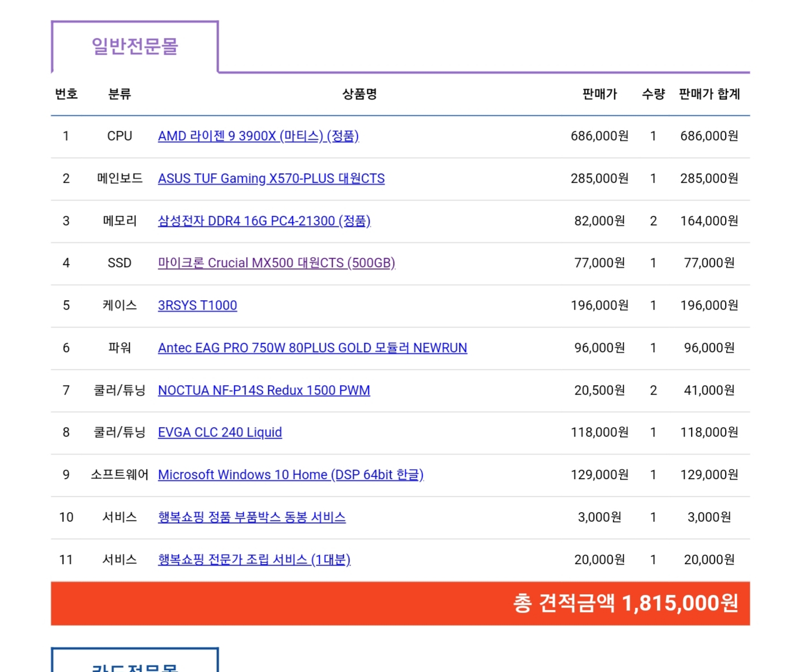Open the Antec EAG PRO 750W link

312,348
